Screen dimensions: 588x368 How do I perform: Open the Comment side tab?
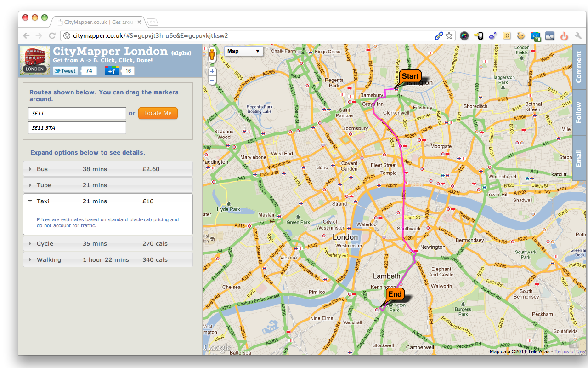click(579, 67)
